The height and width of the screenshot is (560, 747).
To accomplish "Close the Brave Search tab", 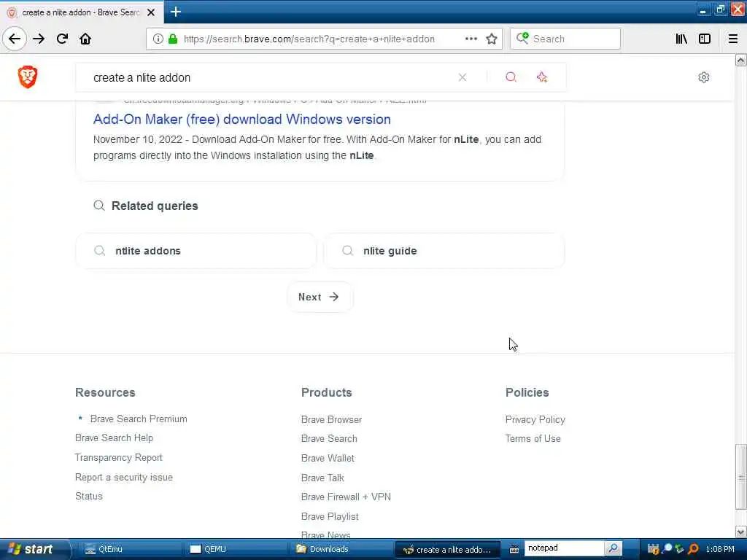I will 151,12.
